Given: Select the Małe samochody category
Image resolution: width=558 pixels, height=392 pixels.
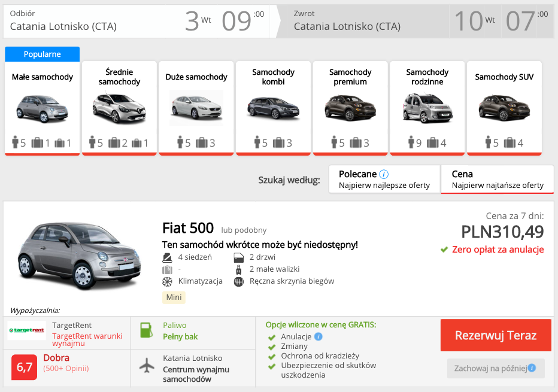Looking at the screenshot, I should pos(43,108).
